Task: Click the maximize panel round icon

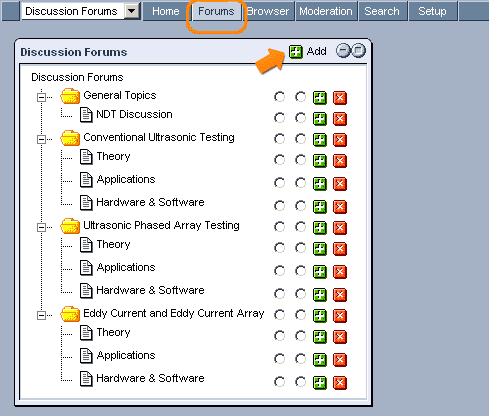Action: tap(359, 51)
